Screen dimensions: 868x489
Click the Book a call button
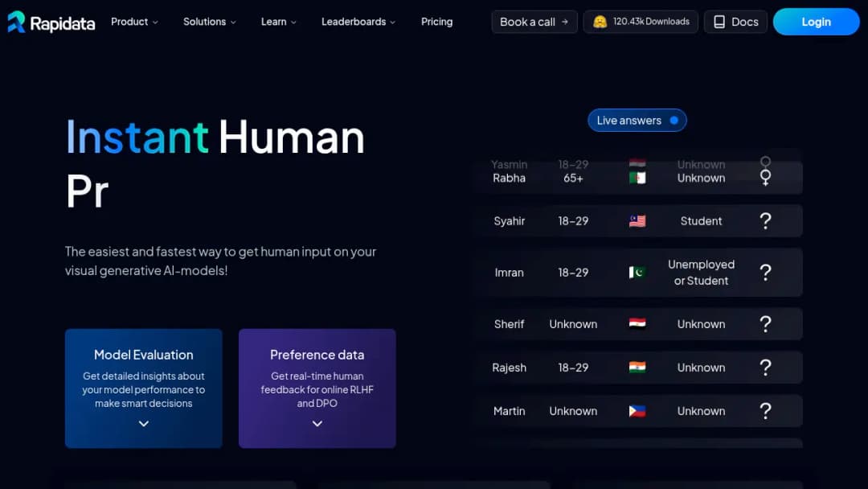(x=534, y=22)
